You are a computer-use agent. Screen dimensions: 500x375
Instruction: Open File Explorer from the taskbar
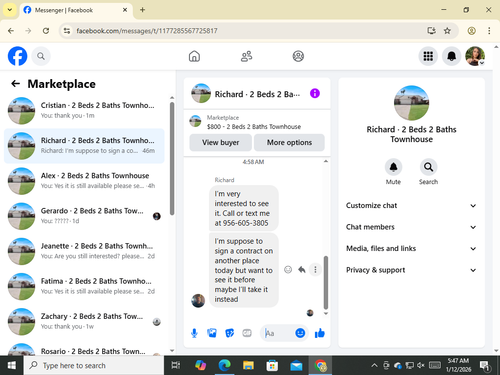(x=248, y=365)
